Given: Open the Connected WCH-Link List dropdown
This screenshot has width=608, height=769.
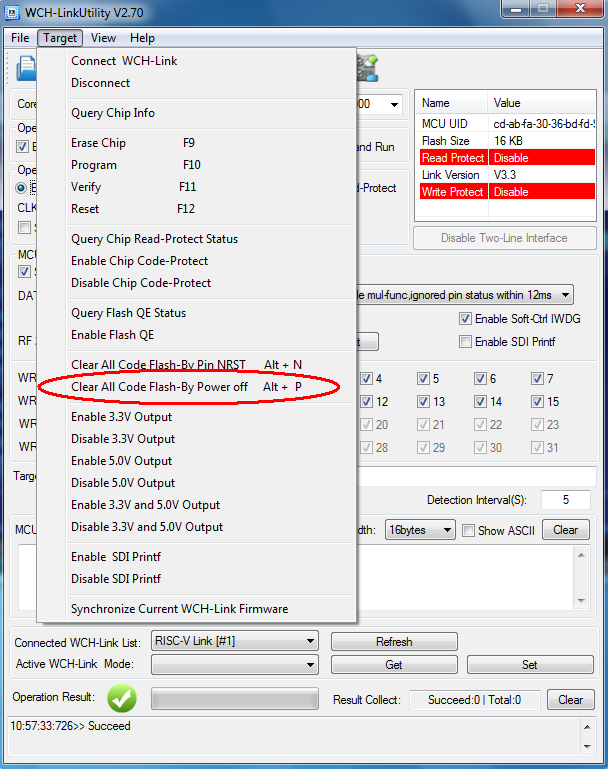Looking at the screenshot, I should pos(233,641).
